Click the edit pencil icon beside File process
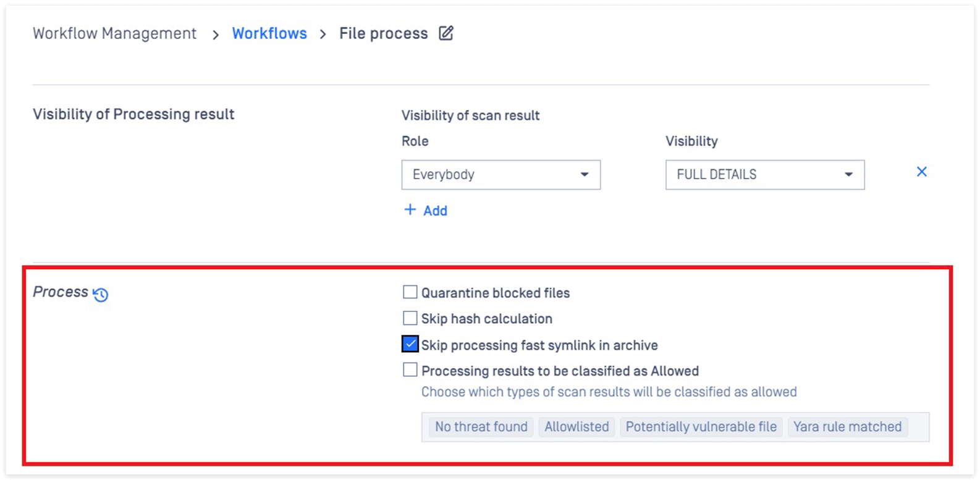This screenshot has width=980, height=480. pos(446,33)
